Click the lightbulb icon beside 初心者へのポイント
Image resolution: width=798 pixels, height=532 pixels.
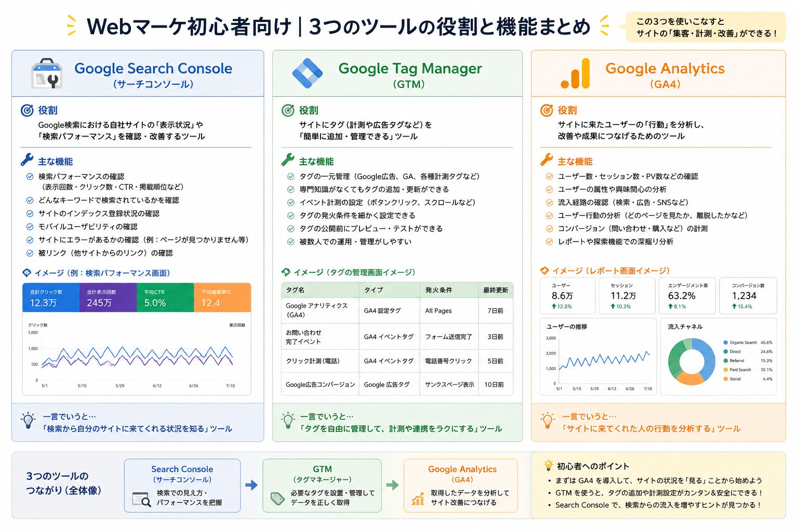[x=548, y=465]
